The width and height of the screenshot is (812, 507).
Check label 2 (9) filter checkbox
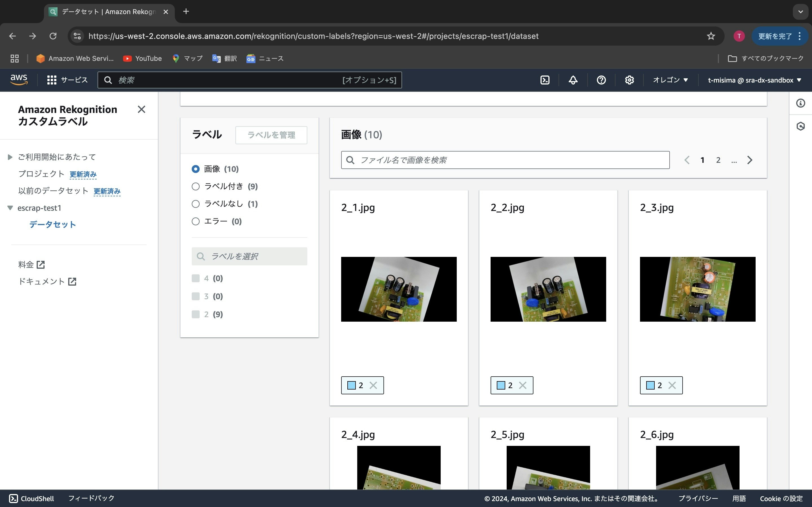tap(196, 314)
